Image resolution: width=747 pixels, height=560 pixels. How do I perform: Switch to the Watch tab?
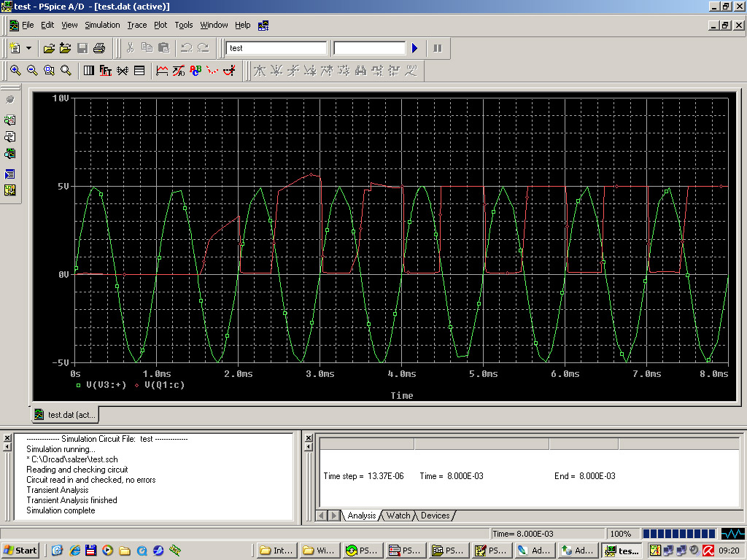(398, 516)
